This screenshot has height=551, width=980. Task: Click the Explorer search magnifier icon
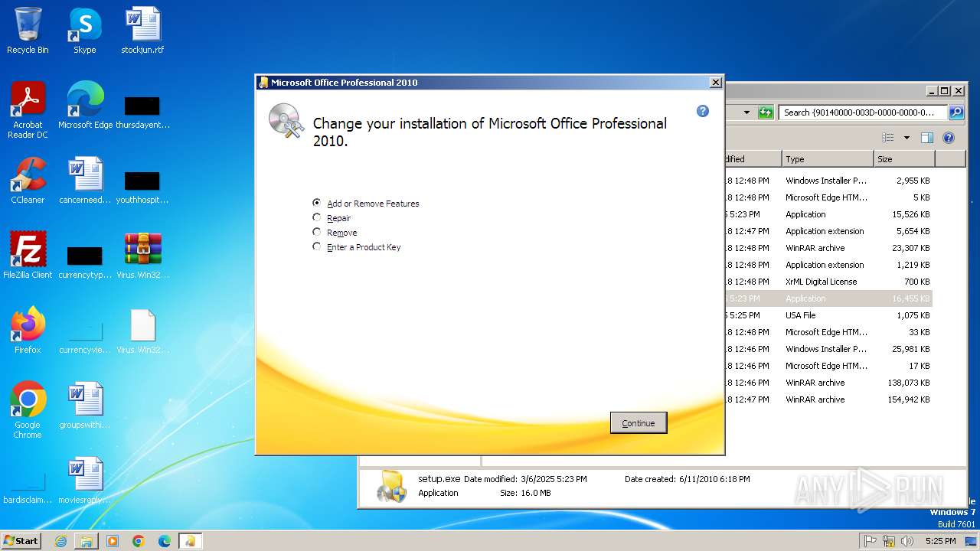tap(955, 112)
